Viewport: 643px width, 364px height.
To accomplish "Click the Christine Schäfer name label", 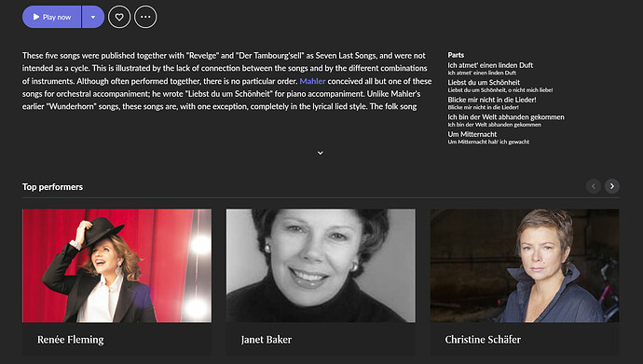I will [483, 340].
